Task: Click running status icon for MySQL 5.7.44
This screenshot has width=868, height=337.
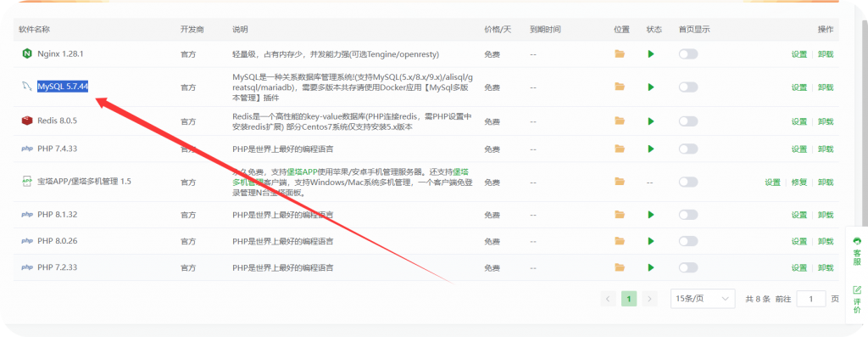Action: (651, 87)
